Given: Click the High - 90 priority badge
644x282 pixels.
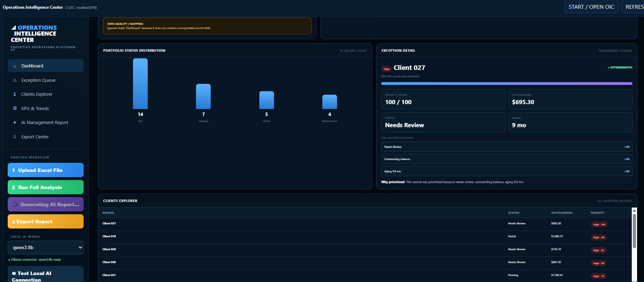Looking at the screenshot, I should (x=598, y=238).
